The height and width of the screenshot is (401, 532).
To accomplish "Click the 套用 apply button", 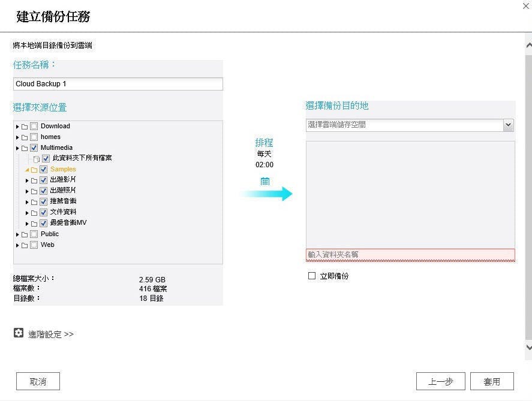I will click(x=492, y=381).
